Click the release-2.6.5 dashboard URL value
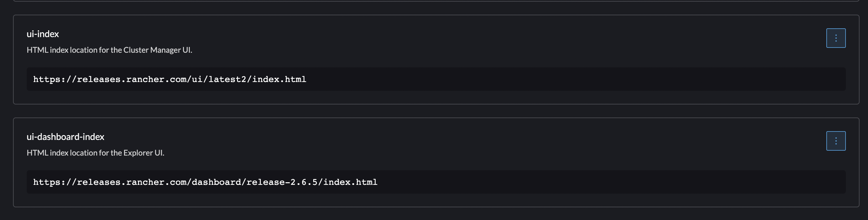Screen dimensions: 868x220 (x=205, y=182)
